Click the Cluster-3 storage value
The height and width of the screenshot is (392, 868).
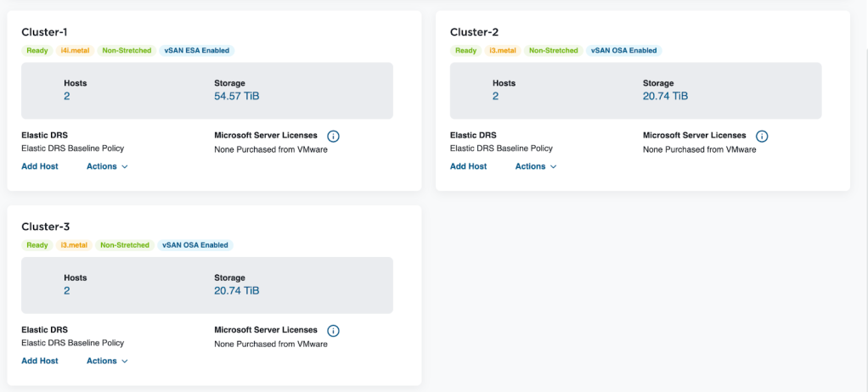click(x=237, y=291)
